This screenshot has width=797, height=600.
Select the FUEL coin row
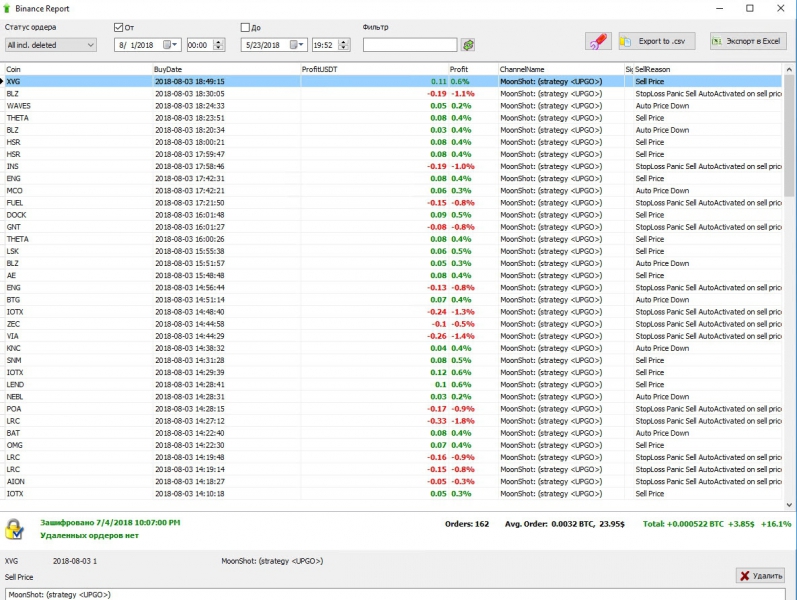point(393,203)
